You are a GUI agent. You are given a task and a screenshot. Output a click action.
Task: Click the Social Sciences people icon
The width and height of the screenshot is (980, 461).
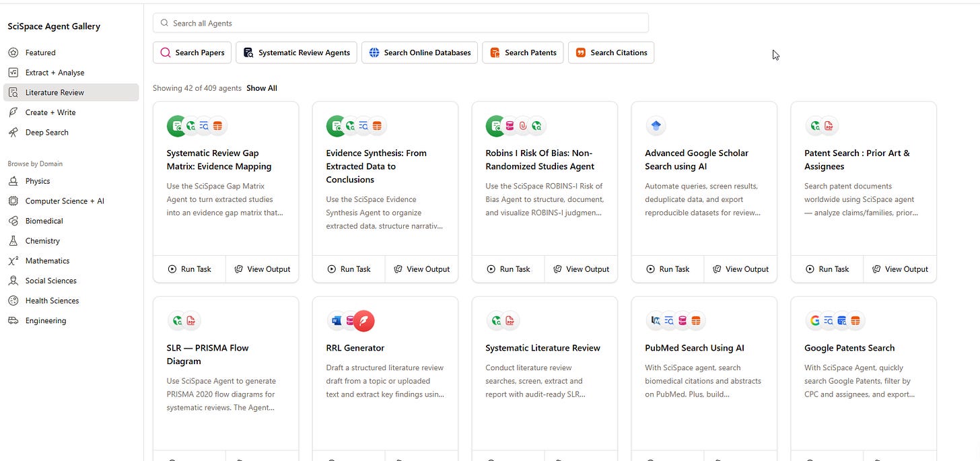point(13,281)
